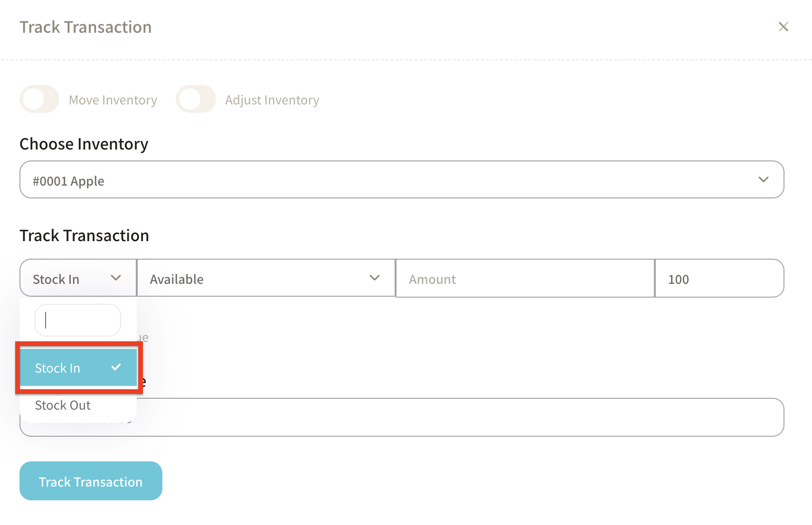Close the Track Transaction dialog

coord(783,27)
